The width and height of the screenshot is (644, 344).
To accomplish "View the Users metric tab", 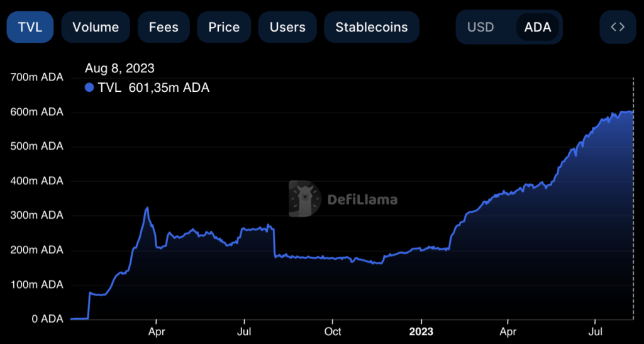I will point(287,27).
